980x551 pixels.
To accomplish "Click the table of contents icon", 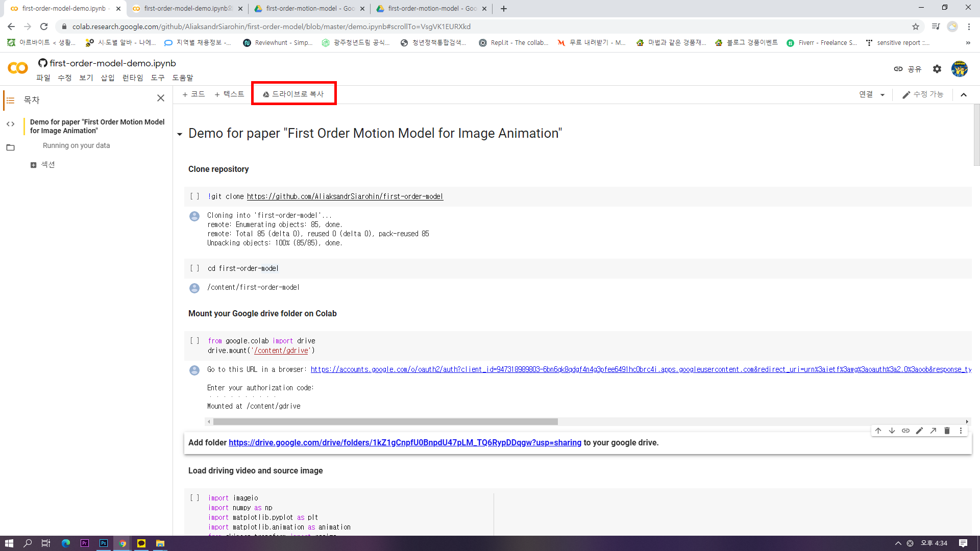I will 10,100.
